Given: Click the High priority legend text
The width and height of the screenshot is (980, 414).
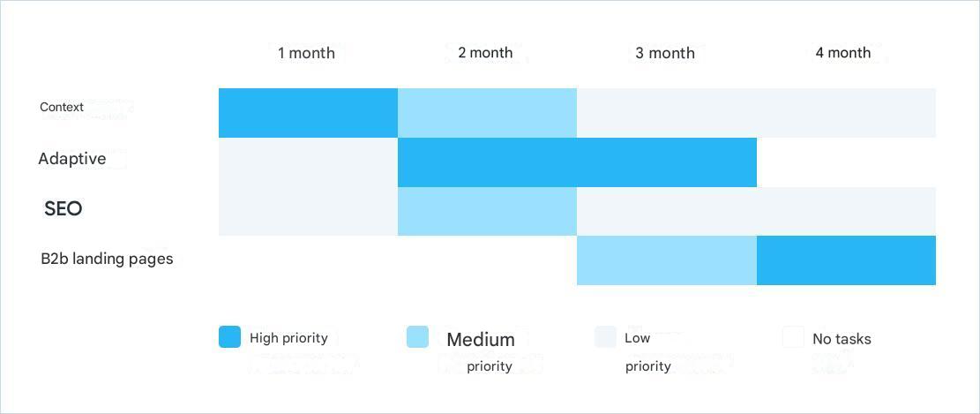Looking at the screenshot, I should point(288,338).
